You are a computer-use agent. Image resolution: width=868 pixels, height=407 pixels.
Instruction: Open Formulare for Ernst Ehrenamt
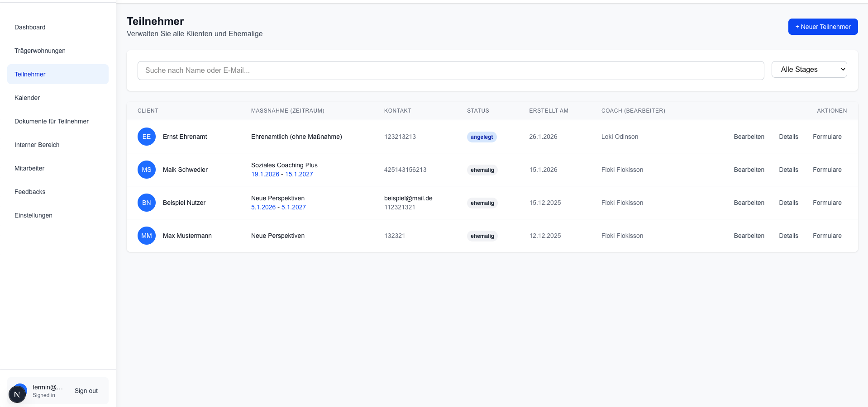coord(827,137)
